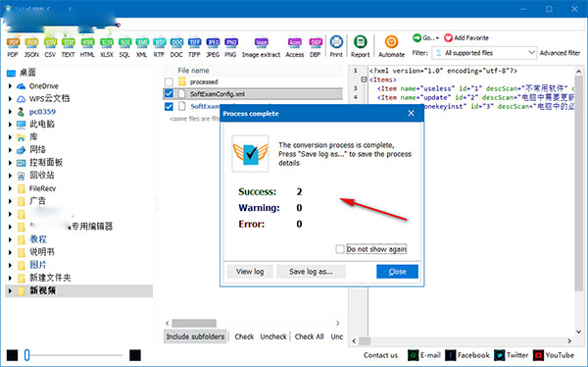Select the 图片 folder in tree

pos(38,265)
